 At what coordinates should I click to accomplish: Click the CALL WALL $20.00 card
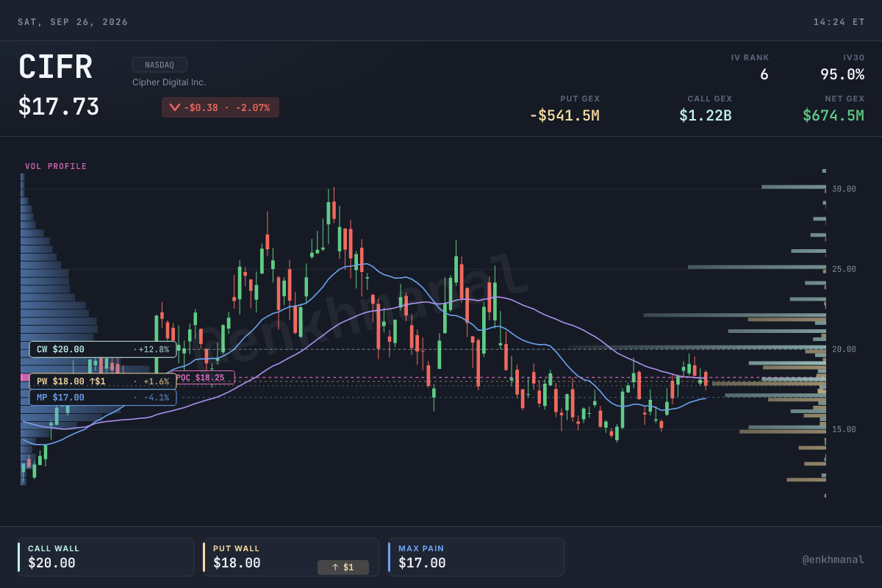point(106,557)
